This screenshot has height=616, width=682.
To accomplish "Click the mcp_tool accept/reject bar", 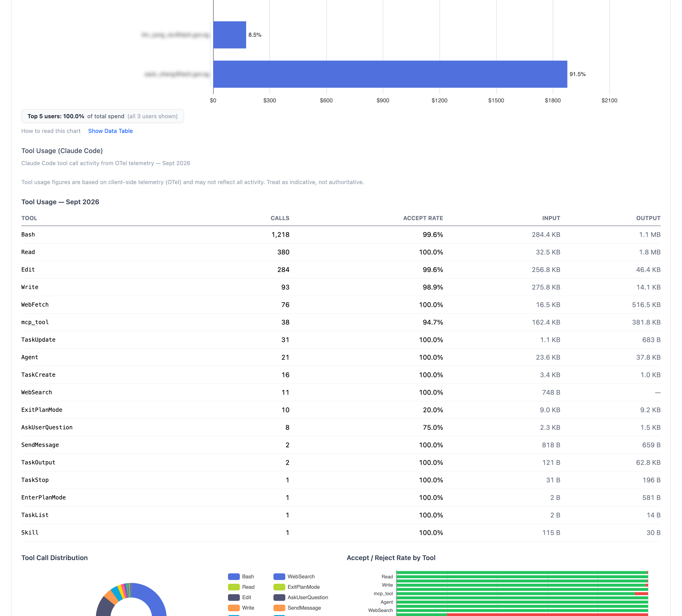I will pyautogui.click(x=522, y=594).
